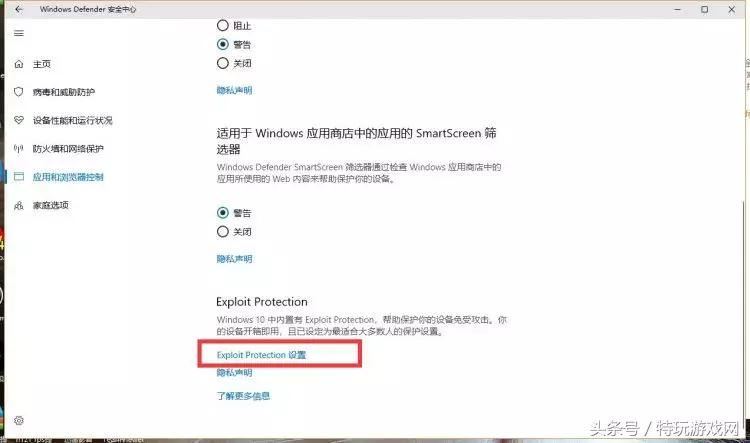Select 关闭 for the Windows 应用商店 SmartScreen filter
The image size is (750, 443).
pos(222,232)
